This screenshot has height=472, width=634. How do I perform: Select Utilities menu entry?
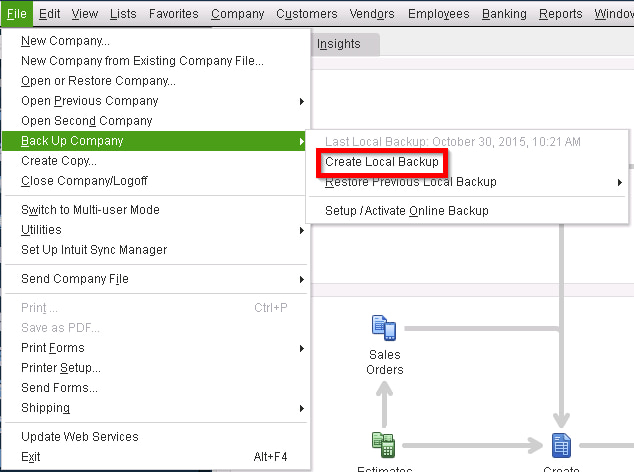(x=156, y=230)
